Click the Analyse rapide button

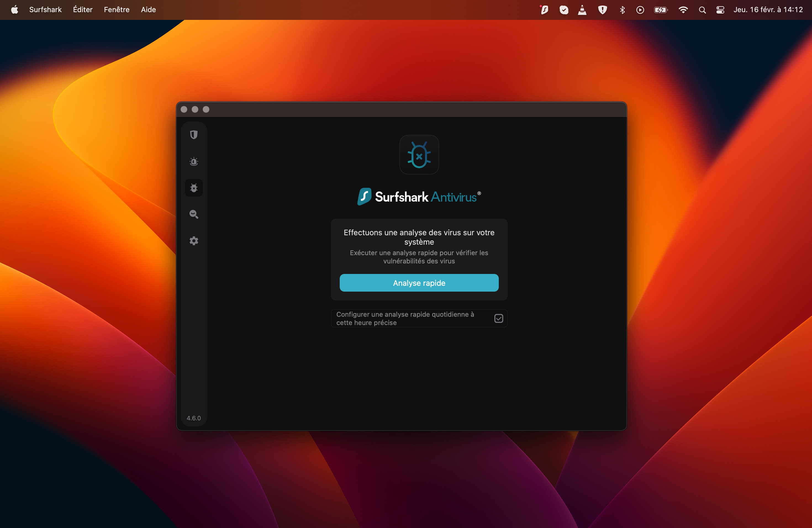click(419, 283)
